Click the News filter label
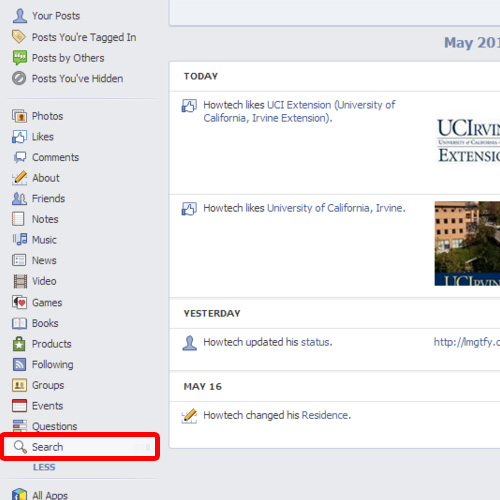500x500 pixels. [44, 261]
